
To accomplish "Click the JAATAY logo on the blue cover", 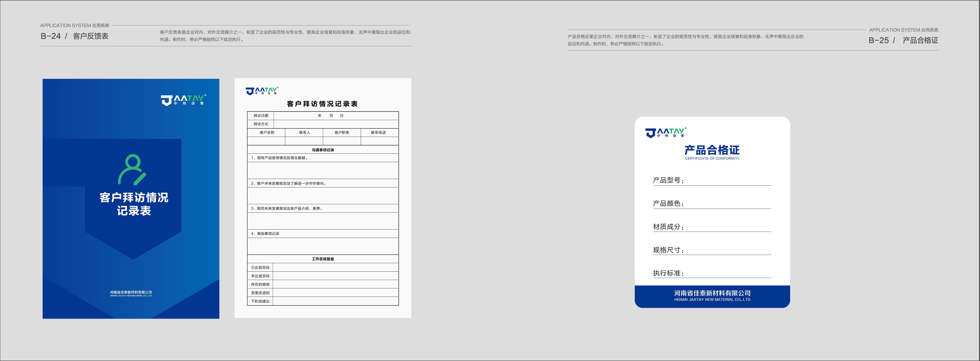I will 183,100.
